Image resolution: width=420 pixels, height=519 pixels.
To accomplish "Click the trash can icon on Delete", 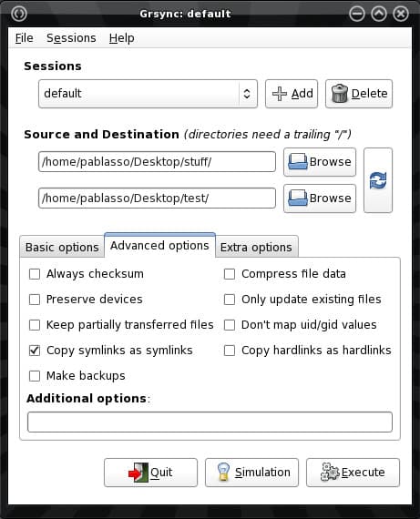I will tap(339, 94).
